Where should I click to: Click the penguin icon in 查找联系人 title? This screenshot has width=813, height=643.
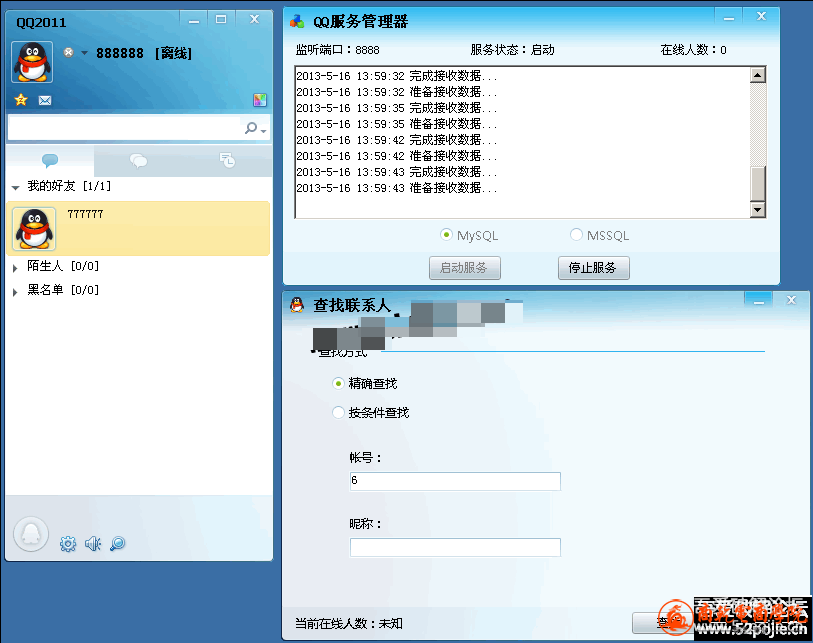297,305
